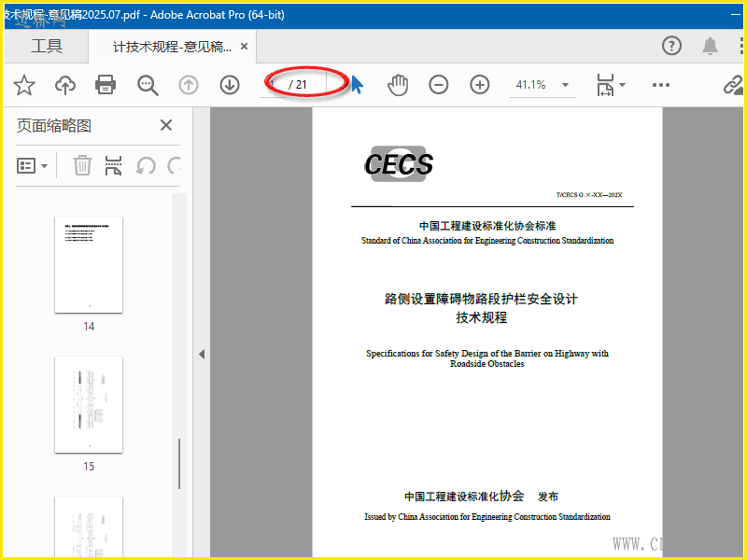Click the English title Specifications for Safety Design

[487, 354]
